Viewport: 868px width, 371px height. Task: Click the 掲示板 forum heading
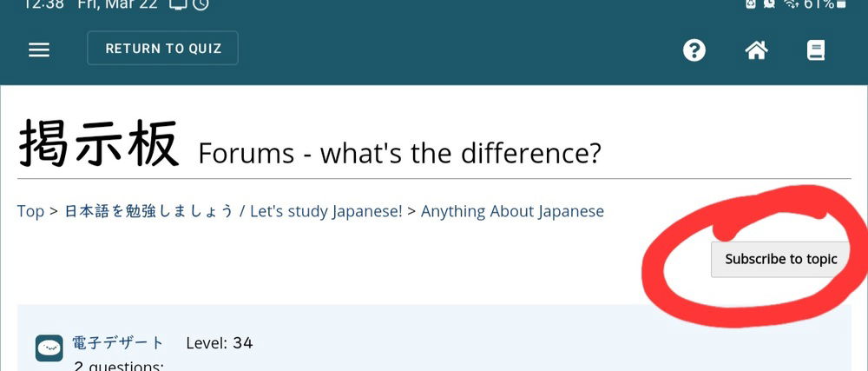(99, 143)
